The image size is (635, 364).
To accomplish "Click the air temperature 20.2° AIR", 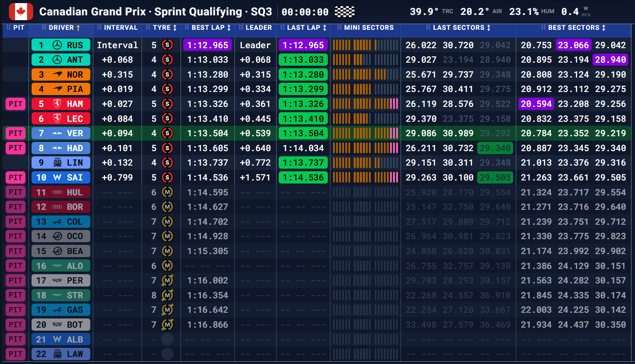I will [x=481, y=12].
